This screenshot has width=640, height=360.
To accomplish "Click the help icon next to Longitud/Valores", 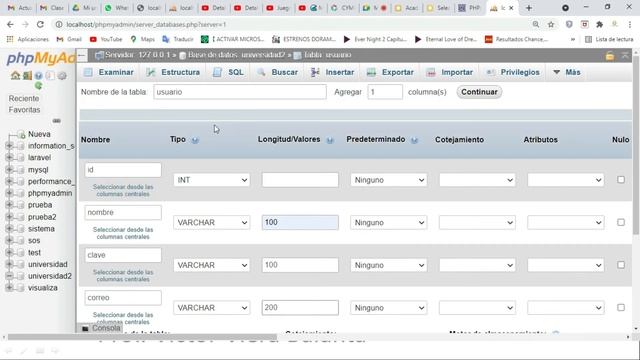I will (330, 140).
